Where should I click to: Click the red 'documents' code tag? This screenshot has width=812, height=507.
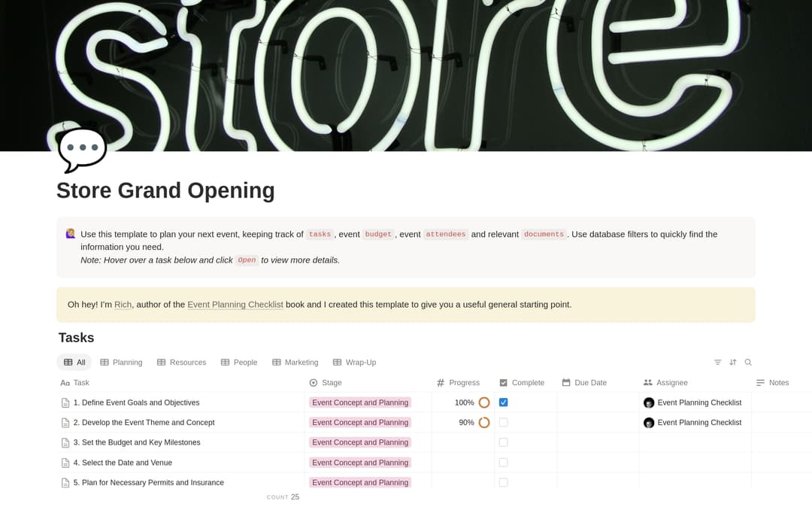544,234
